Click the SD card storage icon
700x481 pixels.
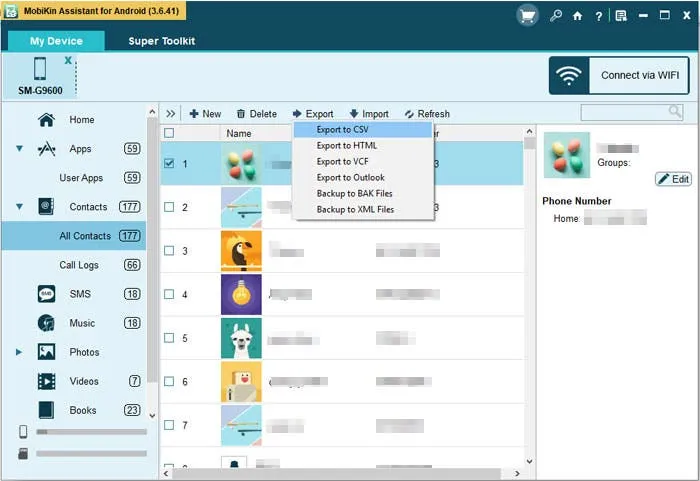pos(23,453)
